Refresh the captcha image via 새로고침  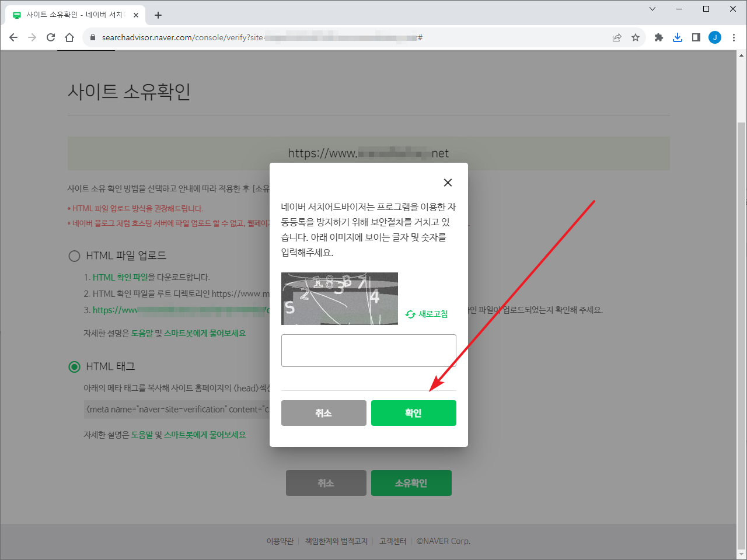click(427, 314)
